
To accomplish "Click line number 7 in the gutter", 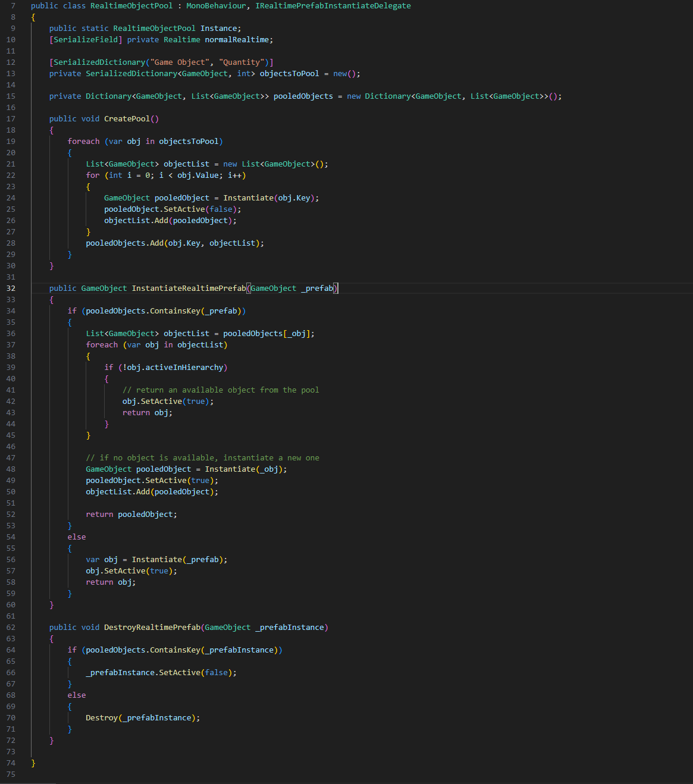I will (13, 6).
